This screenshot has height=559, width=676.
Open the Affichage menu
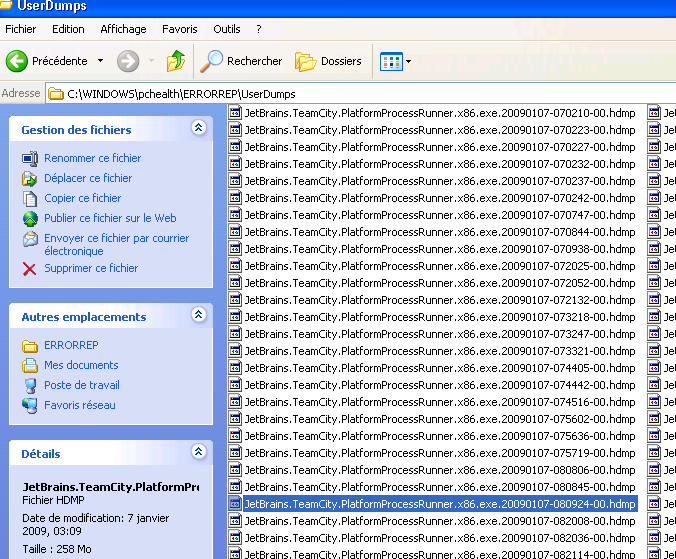[x=123, y=29]
